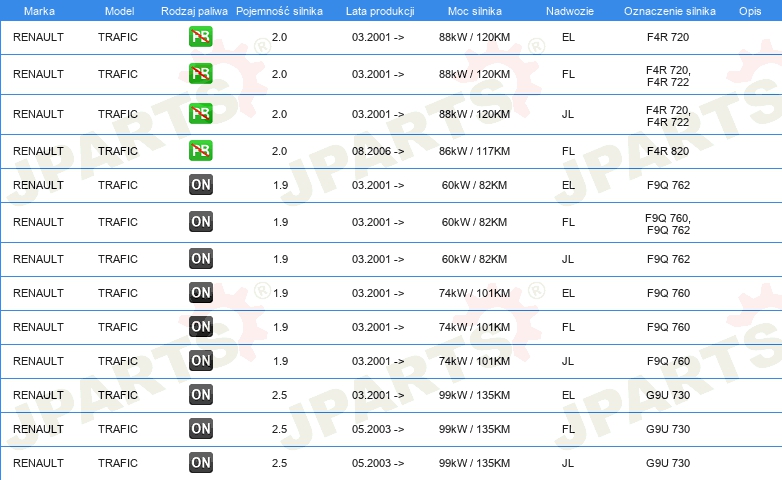
Task: Select TRAFIC in the first F4R 720 EL row
Action: pos(118,37)
